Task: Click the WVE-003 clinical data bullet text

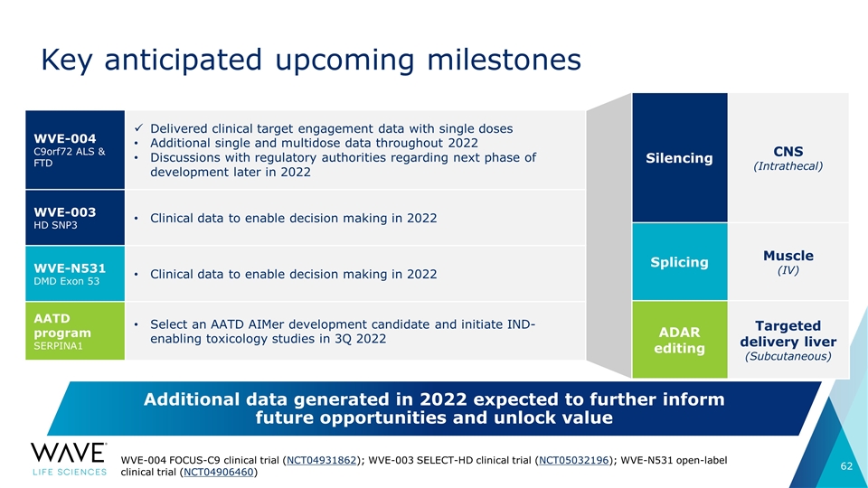Action: point(293,218)
